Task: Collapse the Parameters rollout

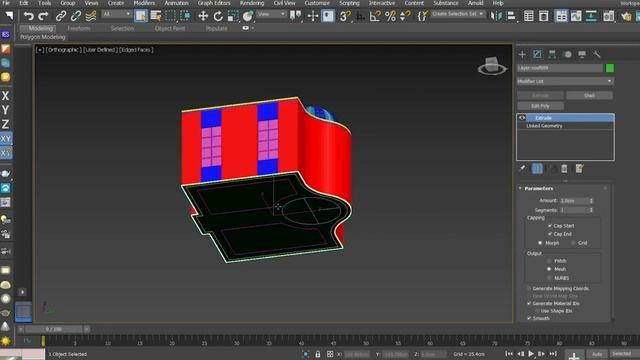Action: pos(520,188)
